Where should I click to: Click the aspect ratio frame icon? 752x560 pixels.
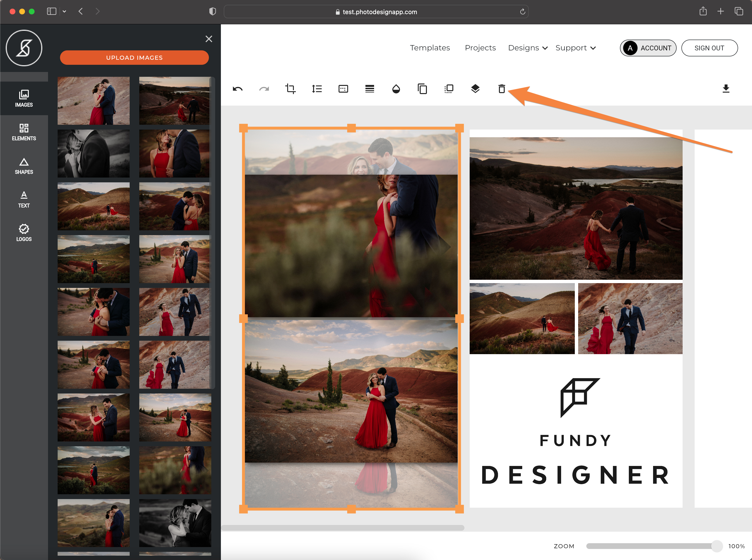[x=343, y=89]
